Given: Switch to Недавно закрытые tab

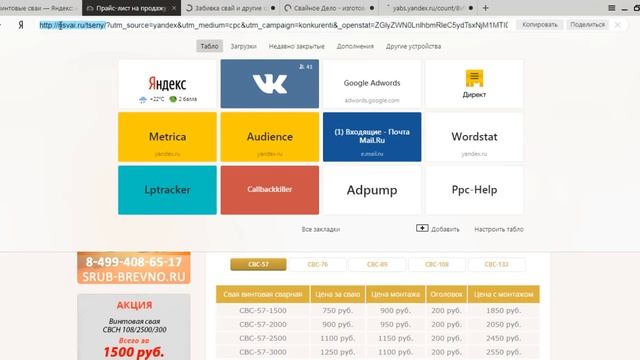Looking at the screenshot, I should [x=297, y=46].
